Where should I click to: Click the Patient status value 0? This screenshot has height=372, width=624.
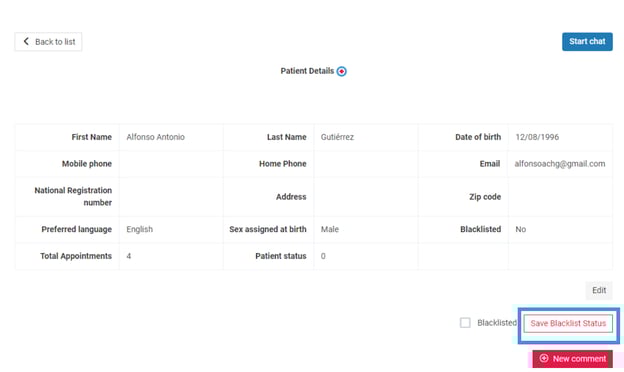[323, 256]
